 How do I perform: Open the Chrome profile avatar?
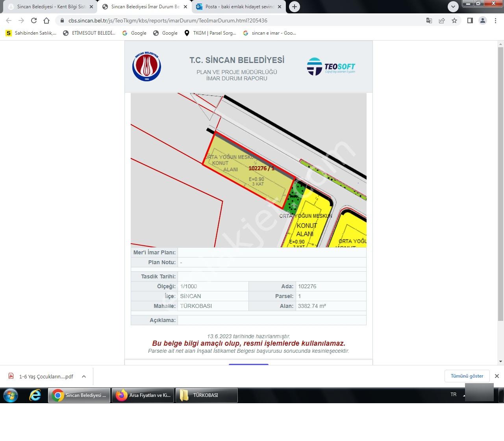click(x=483, y=20)
